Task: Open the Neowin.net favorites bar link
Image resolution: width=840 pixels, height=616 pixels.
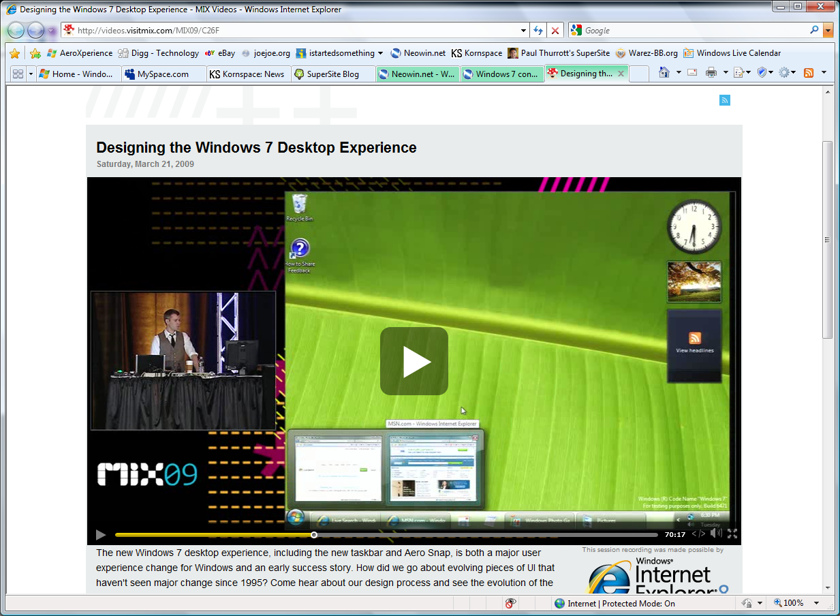Action: [418, 53]
